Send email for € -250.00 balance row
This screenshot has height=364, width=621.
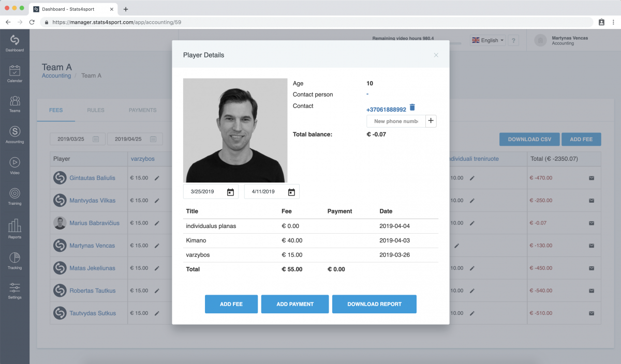592,201
